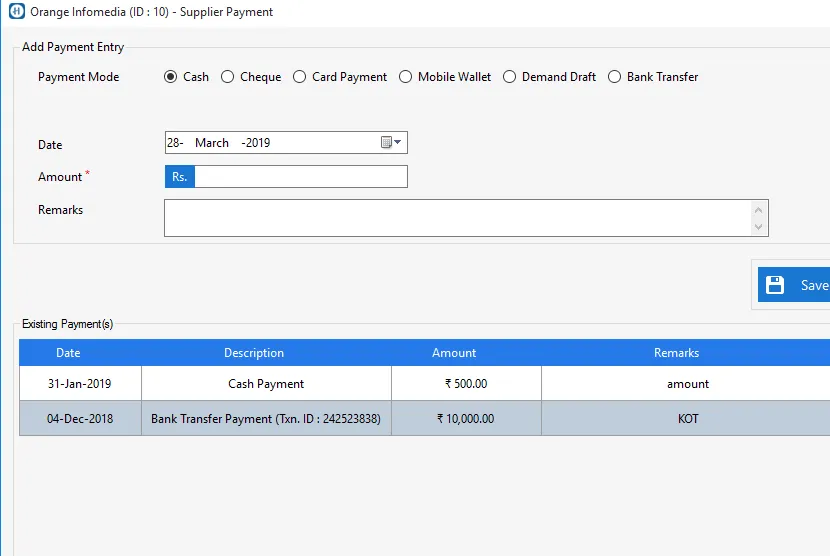Click the floppy disk save icon

coord(775,285)
